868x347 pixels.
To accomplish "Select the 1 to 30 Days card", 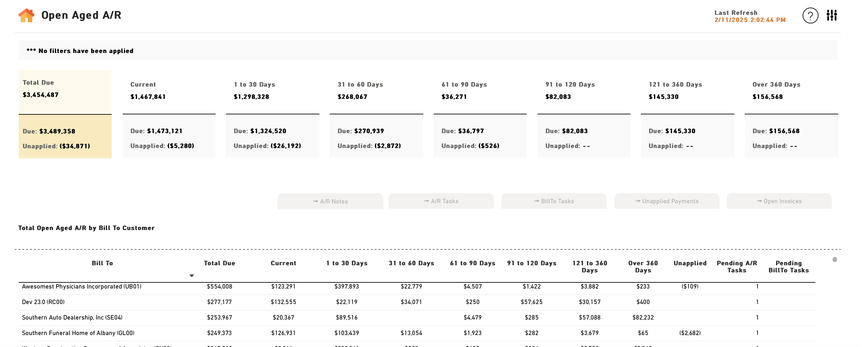I will [272, 115].
